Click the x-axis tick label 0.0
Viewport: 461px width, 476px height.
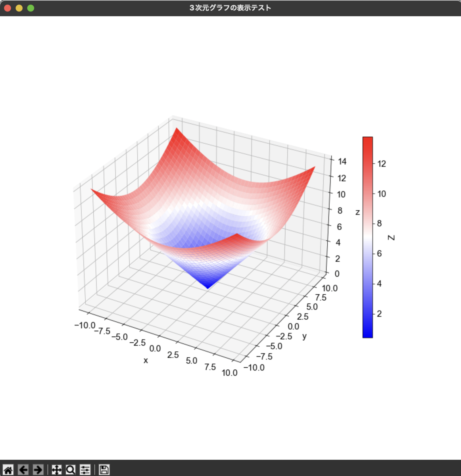(x=155, y=349)
